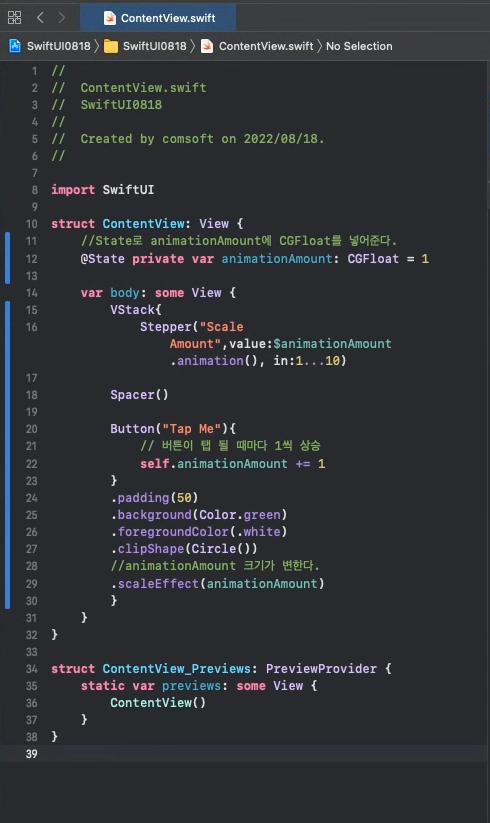Click 'VStack{' on line 15
The height and width of the screenshot is (823, 490).
136,310
